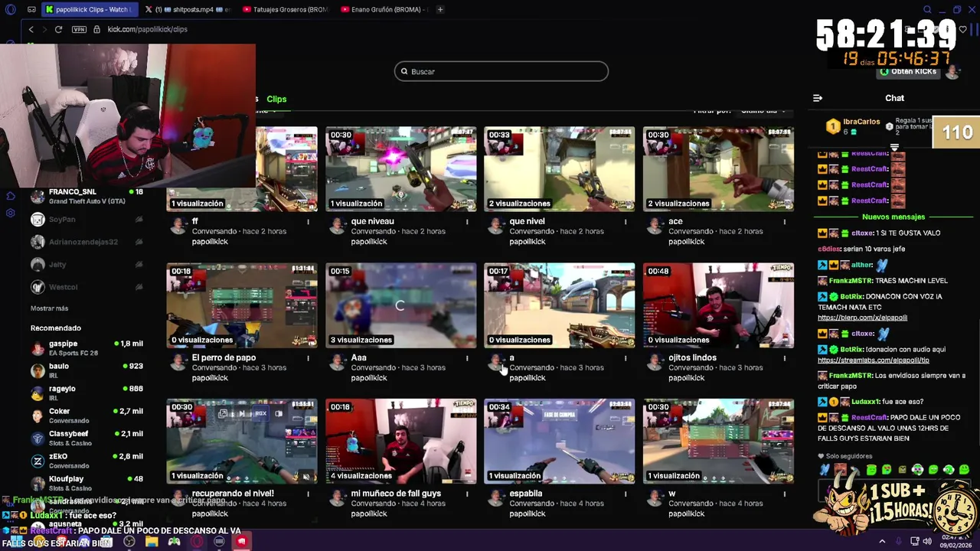Open rageylo recommended channel
The height and width of the screenshot is (551, 980).
(86, 393)
